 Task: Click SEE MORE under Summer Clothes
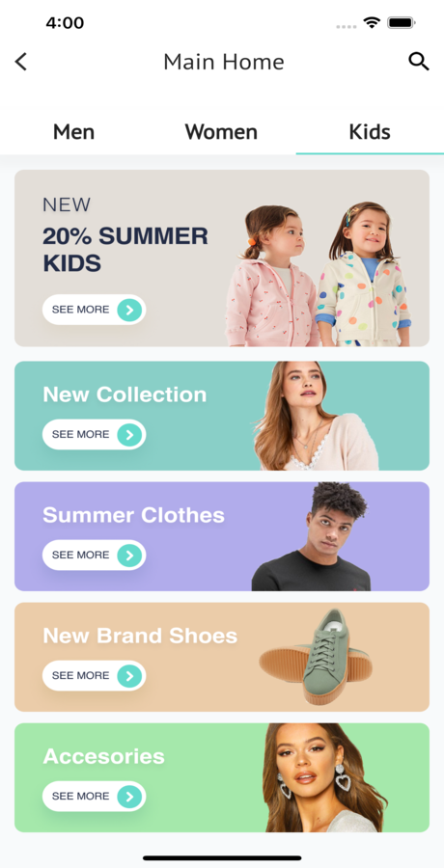[x=81, y=556]
